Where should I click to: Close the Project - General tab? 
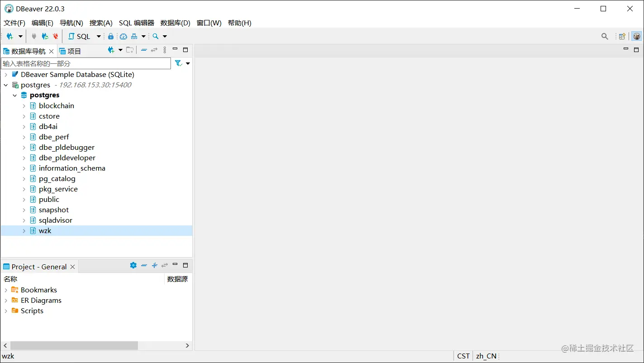pyautogui.click(x=72, y=267)
